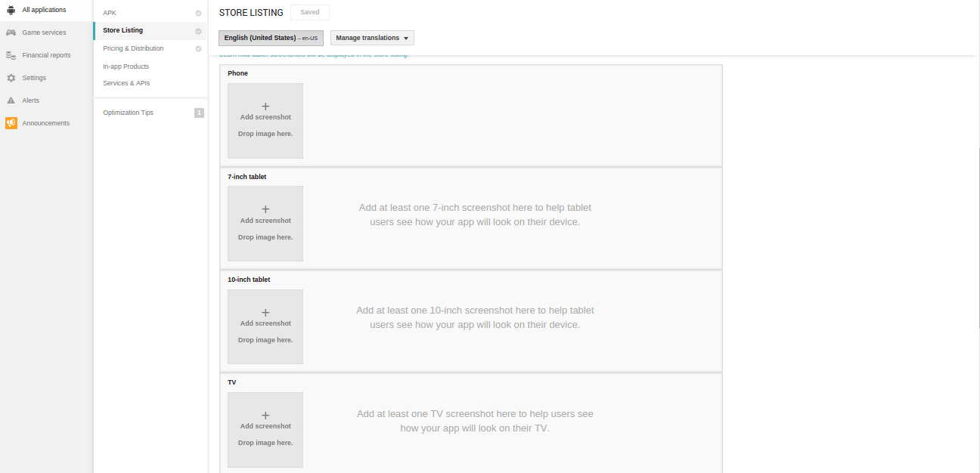Viewport: 980px width, 473px height.
Task: Open Financial reports in the sidebar
Action: click(46, 55)
